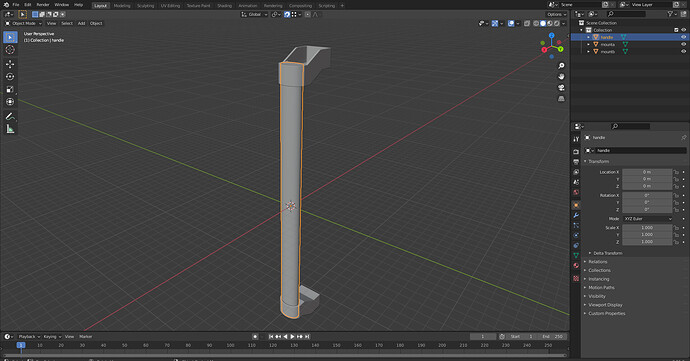The height and width of the screenshot is (361, 690).
Task: Open the Tool properties tab
Action: [576, 139]
